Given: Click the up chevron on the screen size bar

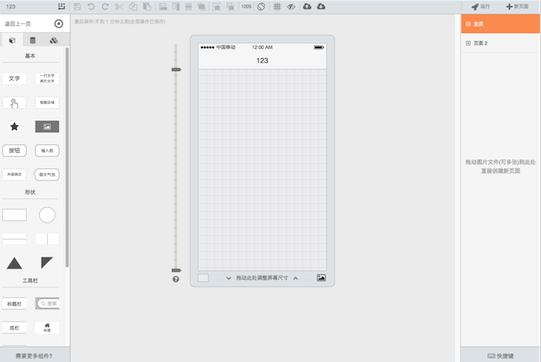Looking at the screenshot, I should pos(296,278).
